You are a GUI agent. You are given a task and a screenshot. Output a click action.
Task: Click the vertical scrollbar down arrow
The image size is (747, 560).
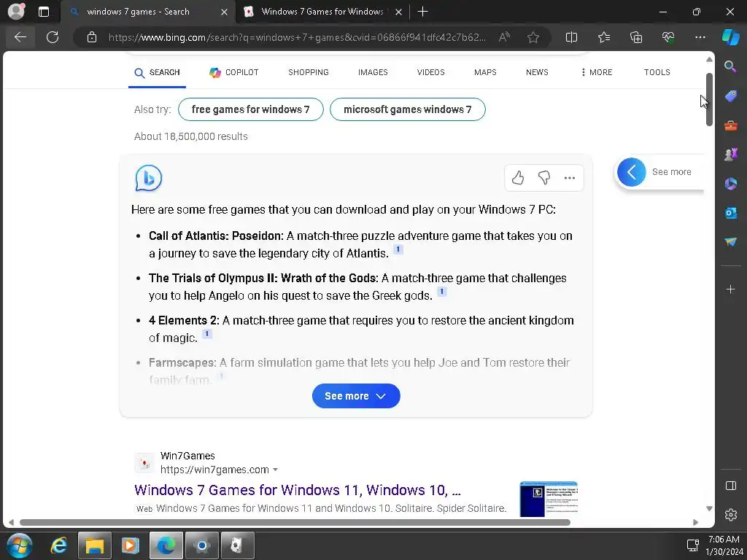point(709,508)
